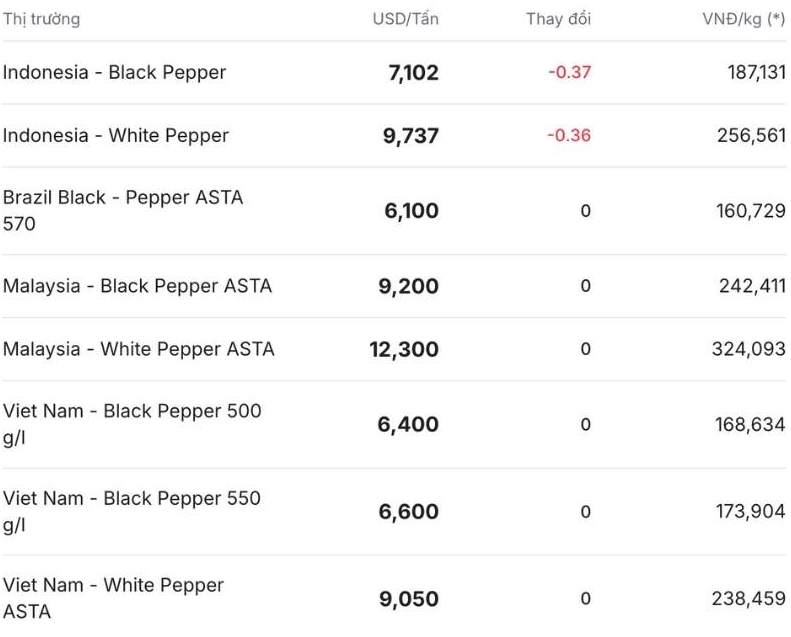This screenshot has width=791, height=637.
Task: Click the Thay đổi column header
Action: pyautogui.click(x=558, y=19)
